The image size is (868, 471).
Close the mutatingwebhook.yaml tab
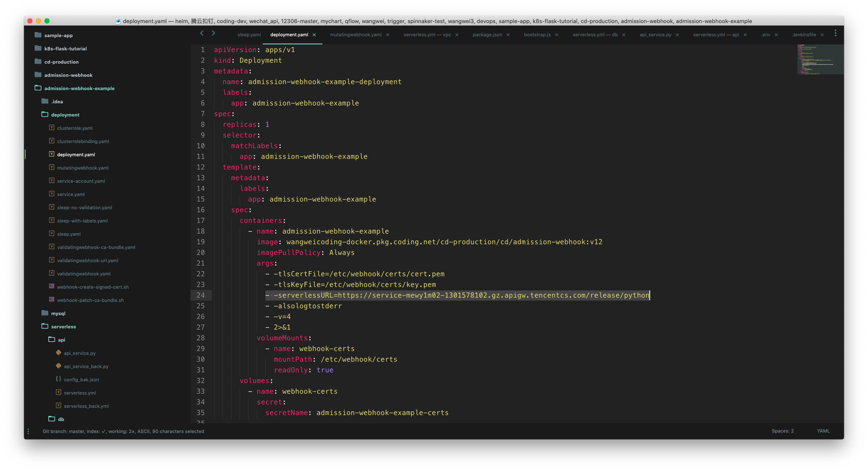click(x=387, y=35)
